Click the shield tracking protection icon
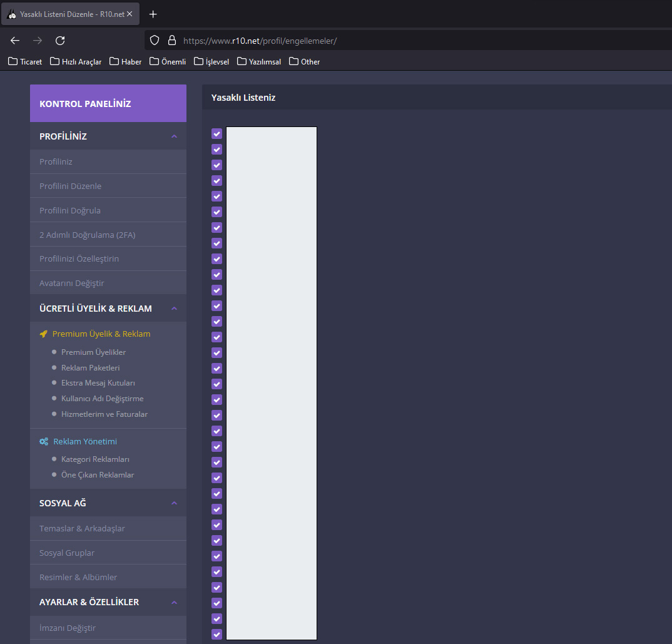The height and width of the screenshot is (644, 672). tap(155, 40)
